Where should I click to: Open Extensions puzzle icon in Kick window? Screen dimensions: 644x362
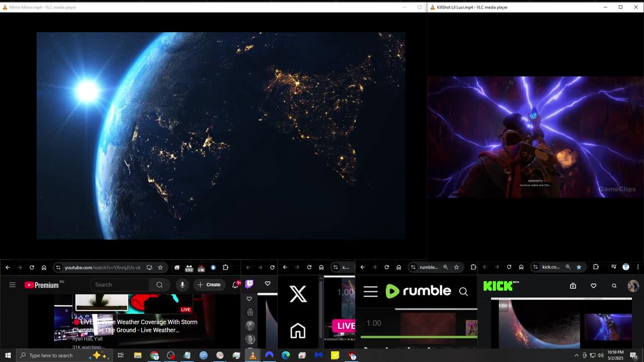click(x=596, y=267)
